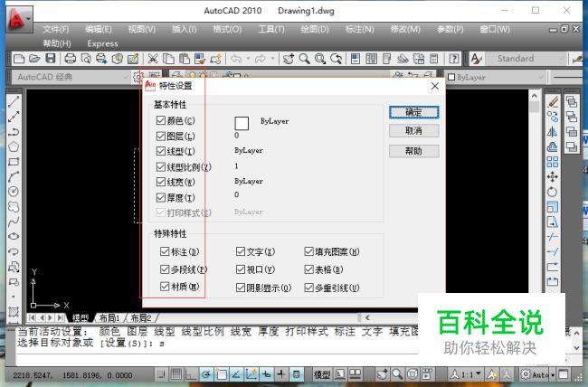Select the Spline draw tool
The image size is (588, 387).
(14, 222)
